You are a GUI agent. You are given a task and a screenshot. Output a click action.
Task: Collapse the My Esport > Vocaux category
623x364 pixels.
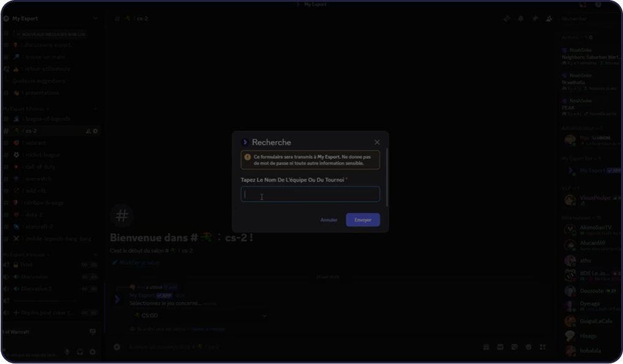[26, 254]
